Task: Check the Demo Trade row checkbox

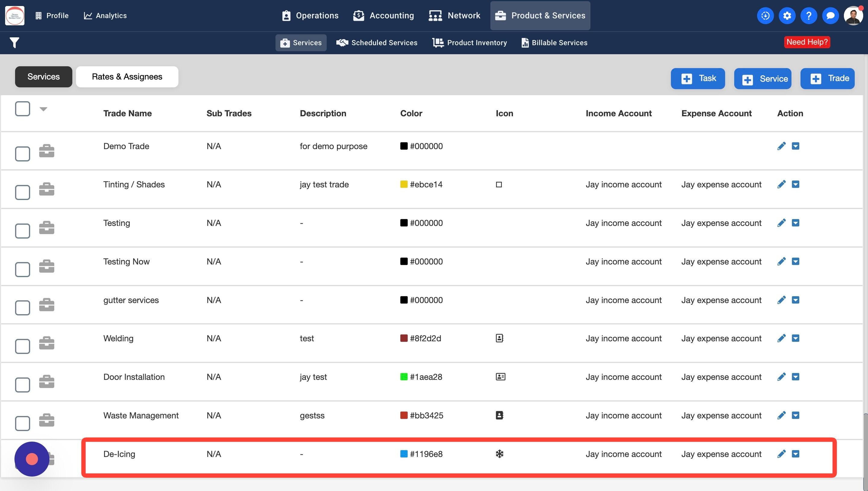Action: [23, 154]
